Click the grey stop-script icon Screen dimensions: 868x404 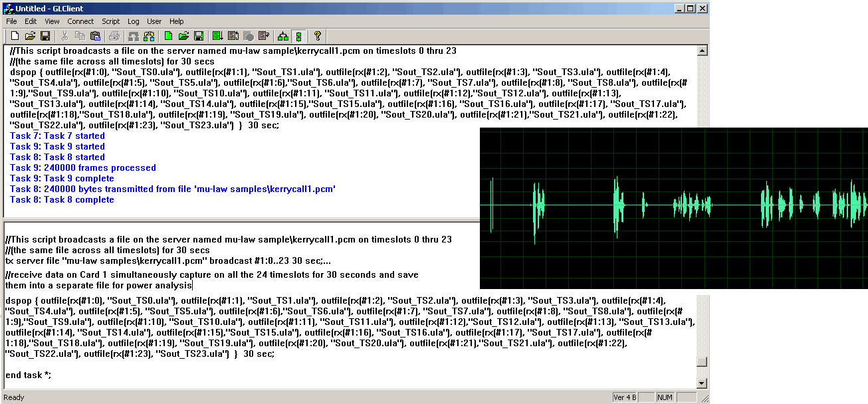(x=249, y=35)
